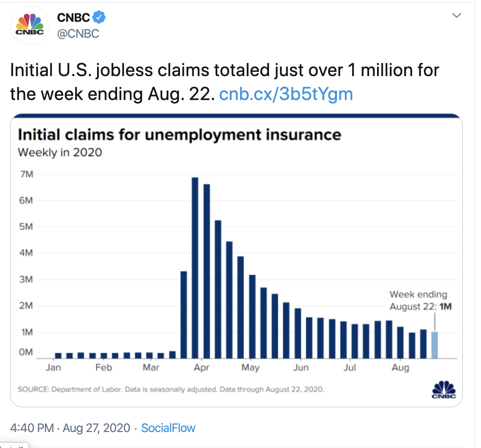Viewport: 481px width, 448px height.
Task: Click the CNBC peacock profile avatar
Action: pyautogui.click(x=30, y=25)
